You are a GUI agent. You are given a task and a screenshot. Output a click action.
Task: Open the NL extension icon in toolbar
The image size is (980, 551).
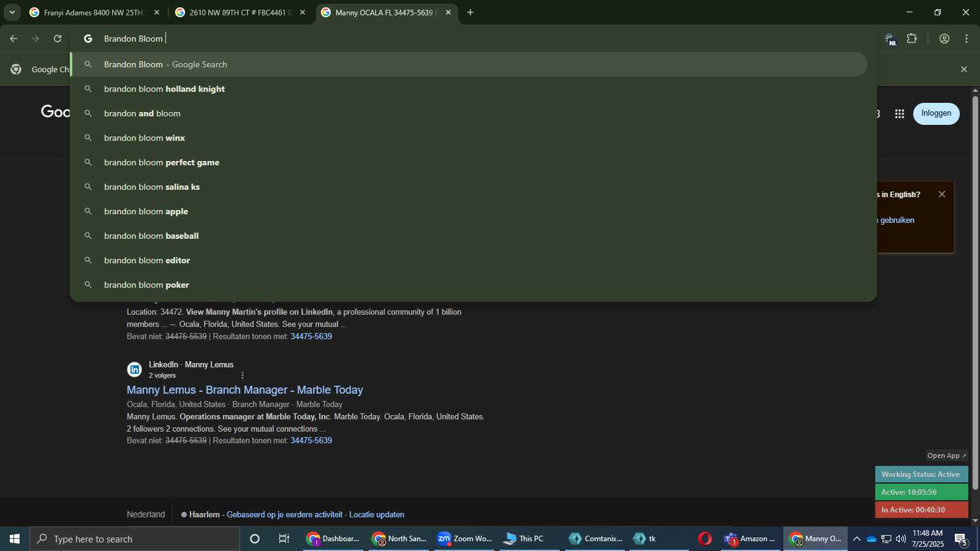click(x=890, y=39)
